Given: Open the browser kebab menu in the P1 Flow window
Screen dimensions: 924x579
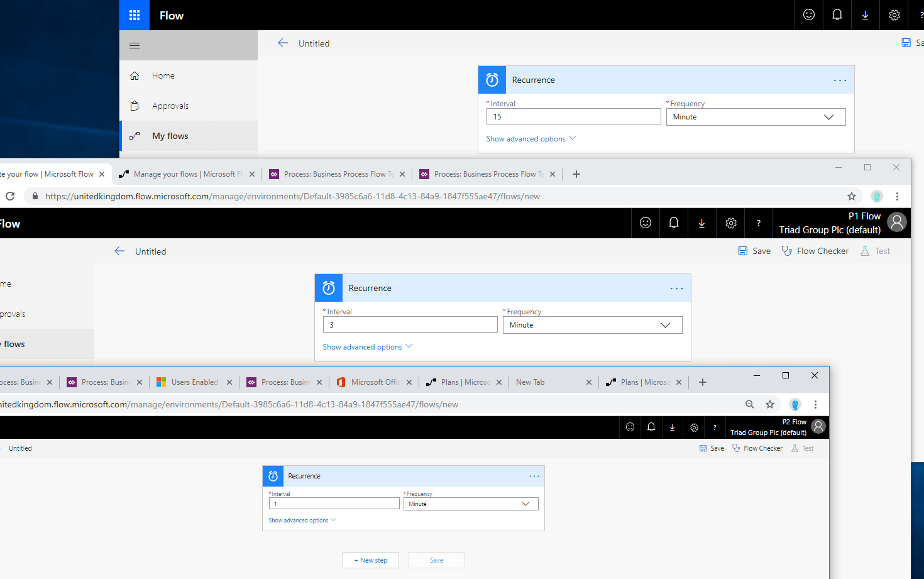Looking at the screenshot, I should 898,196.
